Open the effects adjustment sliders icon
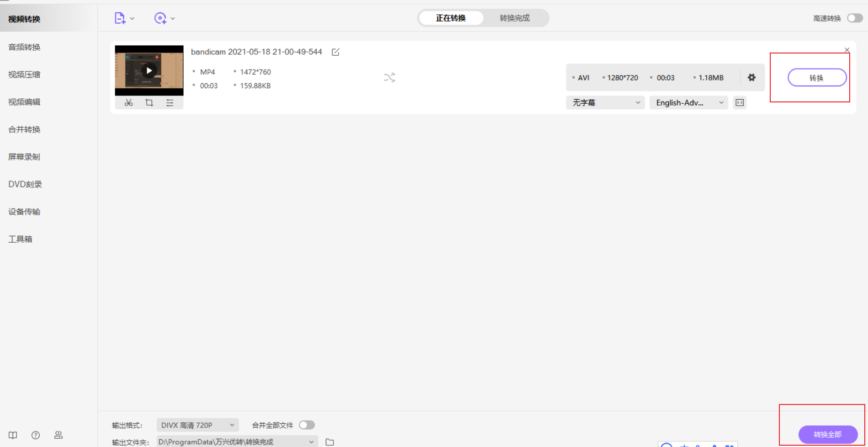This screenshot has width=868, height=447. coord(170,103)
